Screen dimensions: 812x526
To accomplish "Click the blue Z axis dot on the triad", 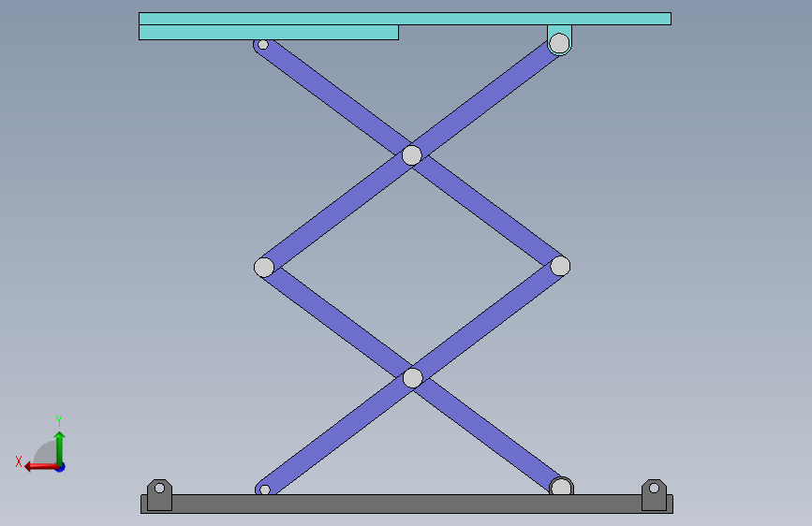I will pyautogui.click(x=61, y=467).
